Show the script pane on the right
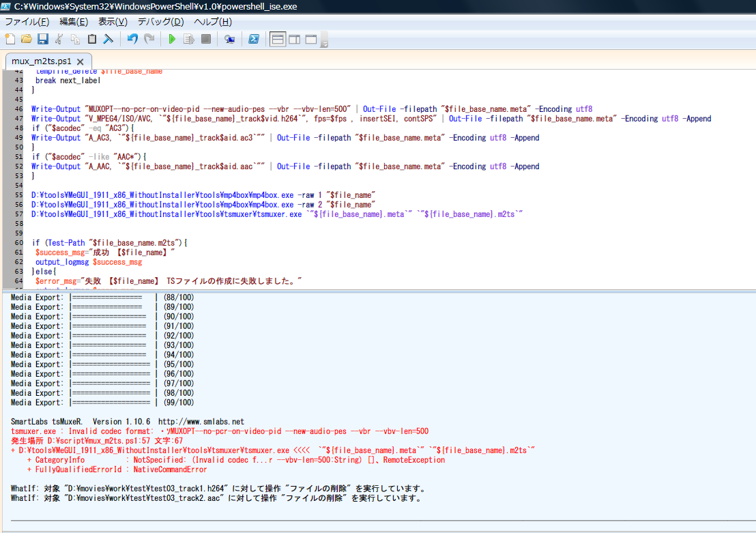The image size is (756, 533). (x=294, y=39)
